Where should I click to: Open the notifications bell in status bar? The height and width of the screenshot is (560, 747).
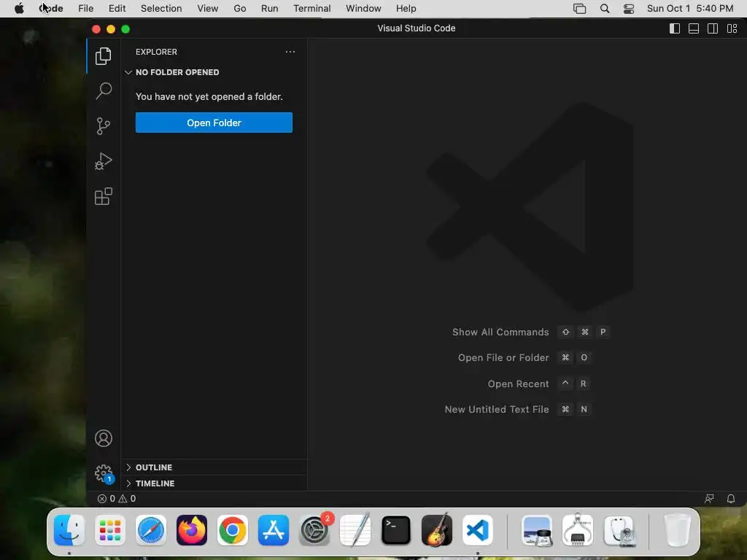point(731,499)
